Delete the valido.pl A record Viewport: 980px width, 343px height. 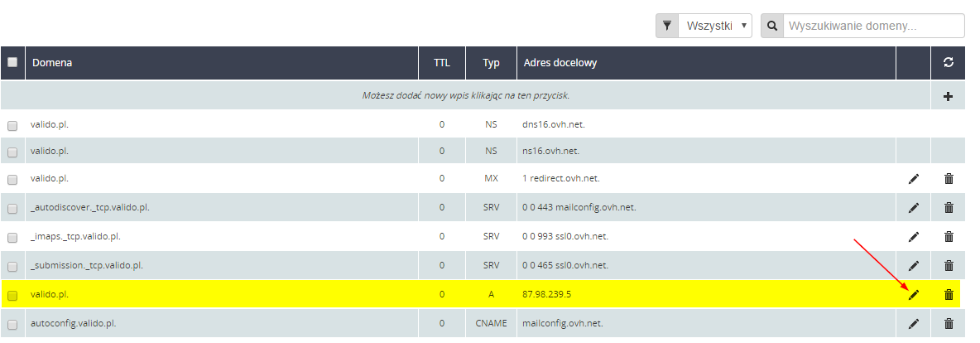949,294
